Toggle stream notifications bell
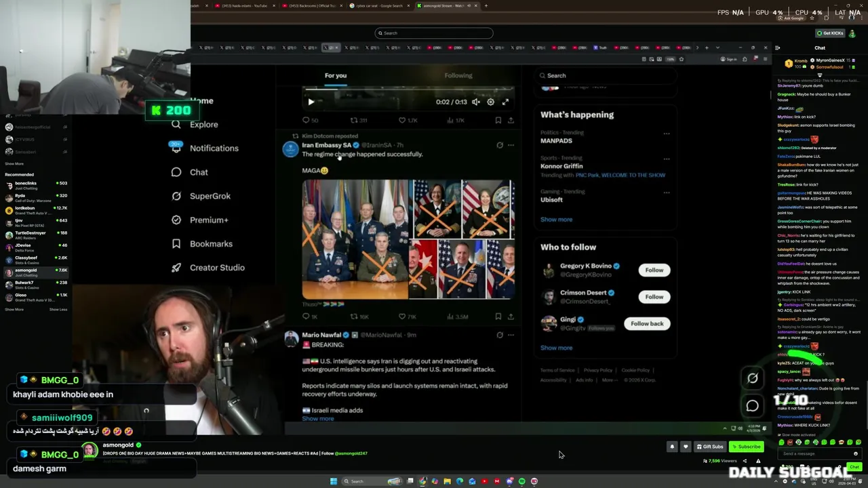The height and width of the screenshot is (488, 868). click(x=672, y=447)
